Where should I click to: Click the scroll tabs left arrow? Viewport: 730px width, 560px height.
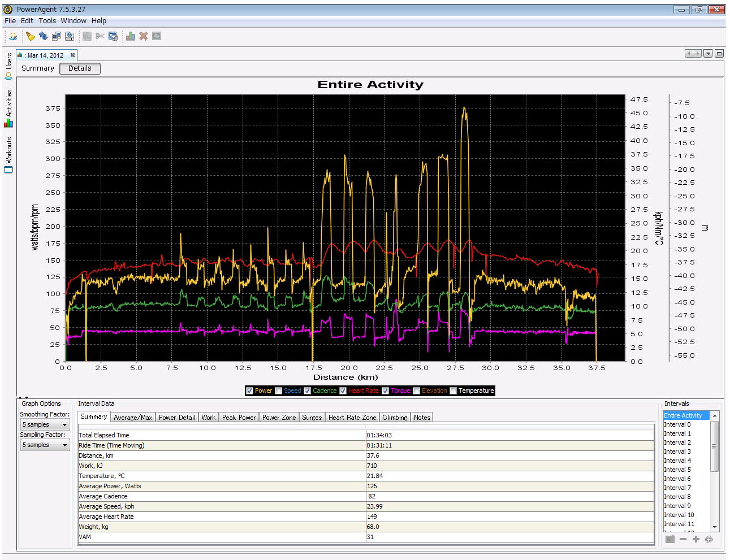[x=689, y=54]
